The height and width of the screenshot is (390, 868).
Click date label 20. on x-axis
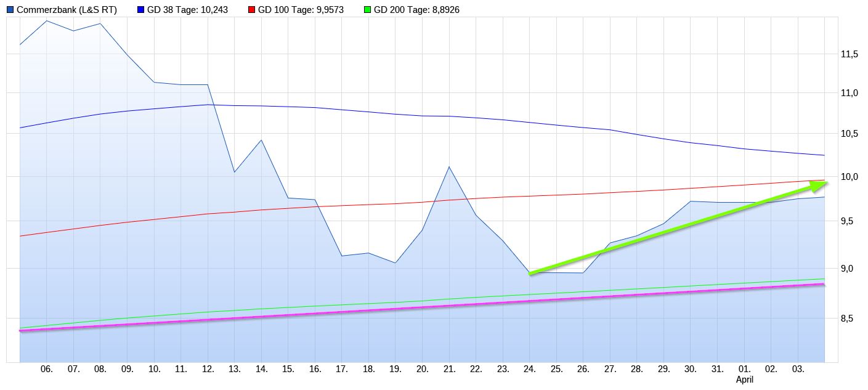[x=423, y=370]
